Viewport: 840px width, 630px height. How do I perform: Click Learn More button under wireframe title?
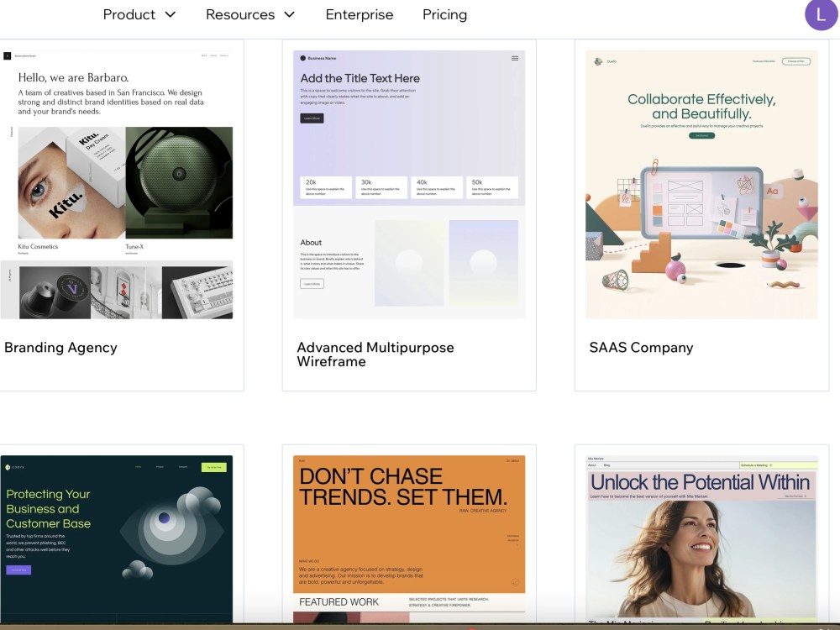pos(312,118)
